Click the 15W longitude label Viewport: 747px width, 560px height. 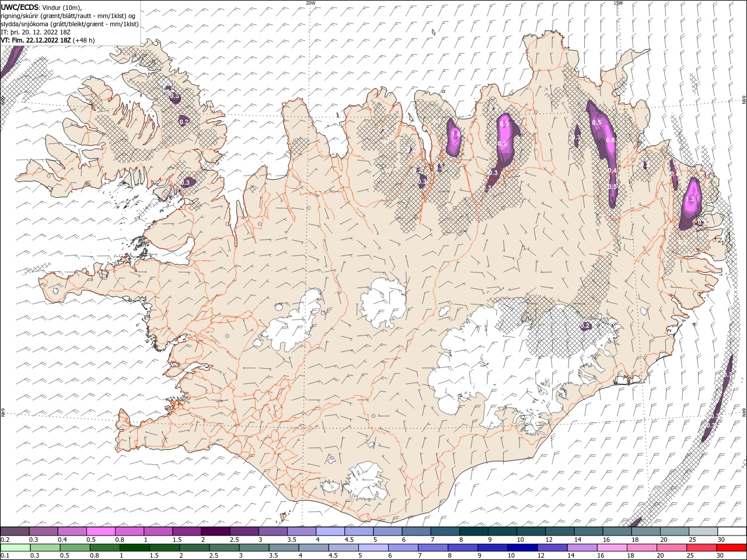[618, 3]
